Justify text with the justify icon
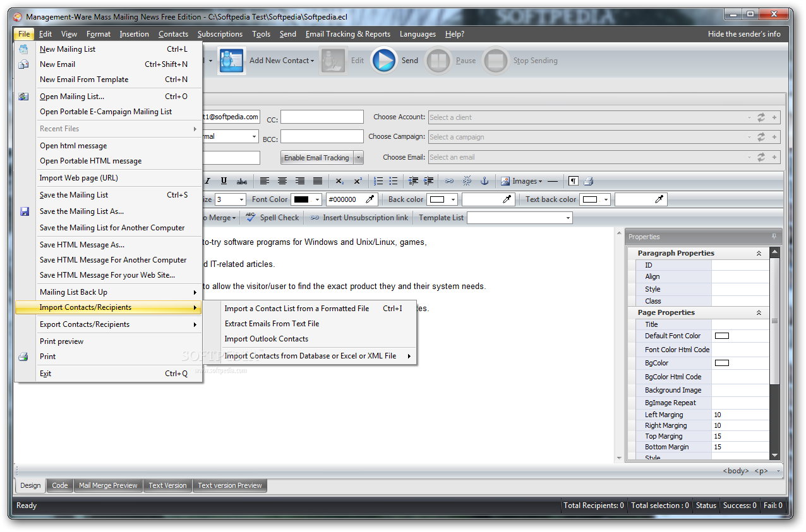Screen dimensions: 806x532 (318, 181)
